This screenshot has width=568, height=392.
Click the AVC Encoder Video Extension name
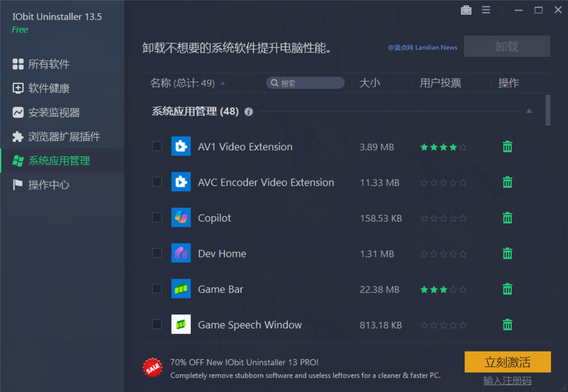click(x=266, y=182)
